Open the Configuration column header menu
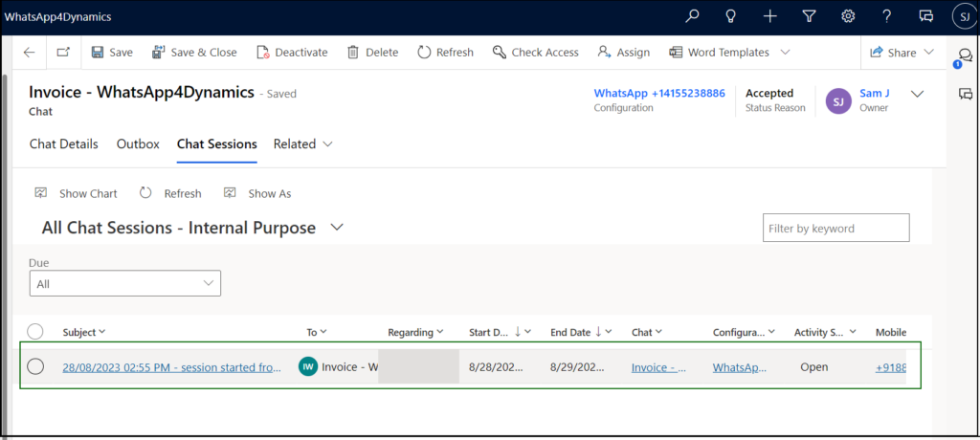This screenshot has width=980, height=440. tap(744, 332)
